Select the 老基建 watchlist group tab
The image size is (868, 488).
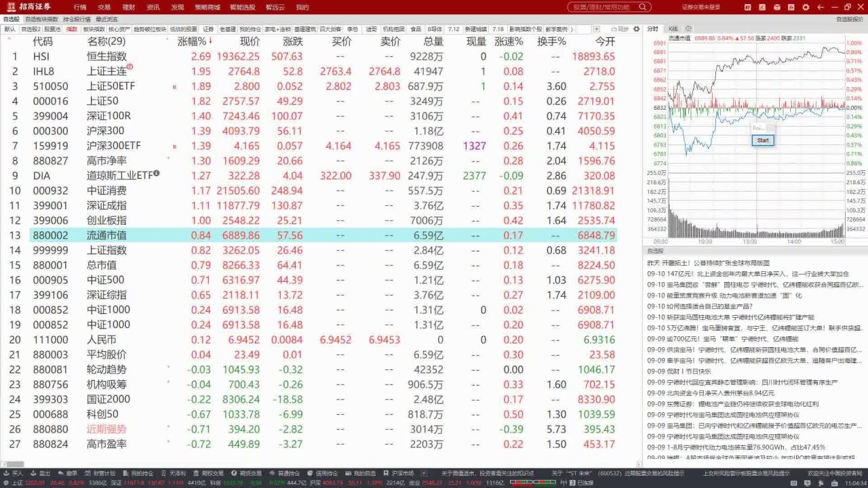[228, 30]
